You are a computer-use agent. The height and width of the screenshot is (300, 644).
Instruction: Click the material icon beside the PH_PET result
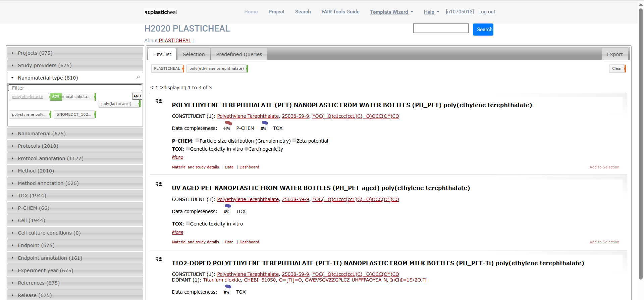pyautogui.click(x=159, y=101)
